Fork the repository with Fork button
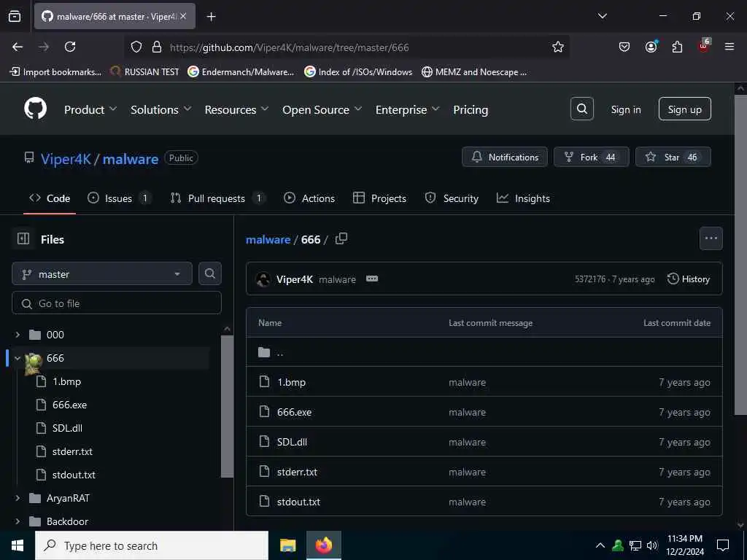Image resolution: width=747 pixels, height=560 pixels. tap(591, 157)
